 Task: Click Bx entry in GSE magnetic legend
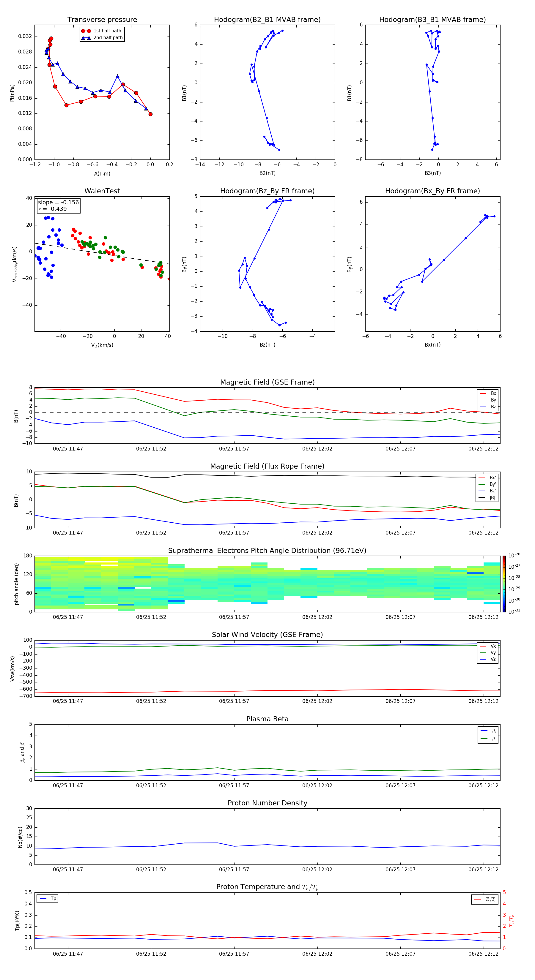click(x=488, y=393)
